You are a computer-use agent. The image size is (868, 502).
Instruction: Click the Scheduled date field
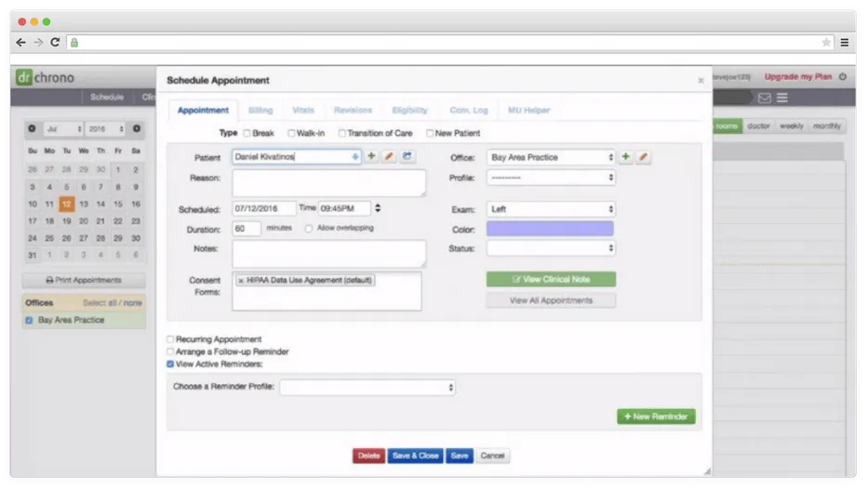click(x=263, y=209)
